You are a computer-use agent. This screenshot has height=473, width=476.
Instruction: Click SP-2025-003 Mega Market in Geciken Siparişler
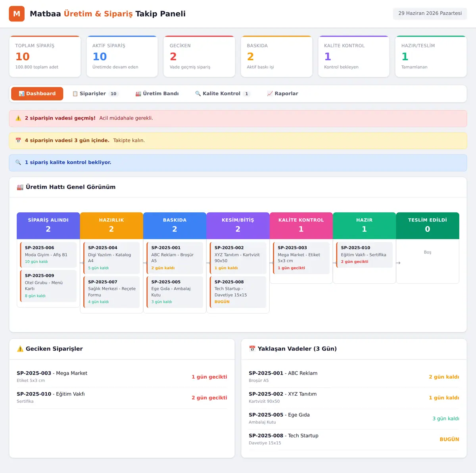point(122,377)
